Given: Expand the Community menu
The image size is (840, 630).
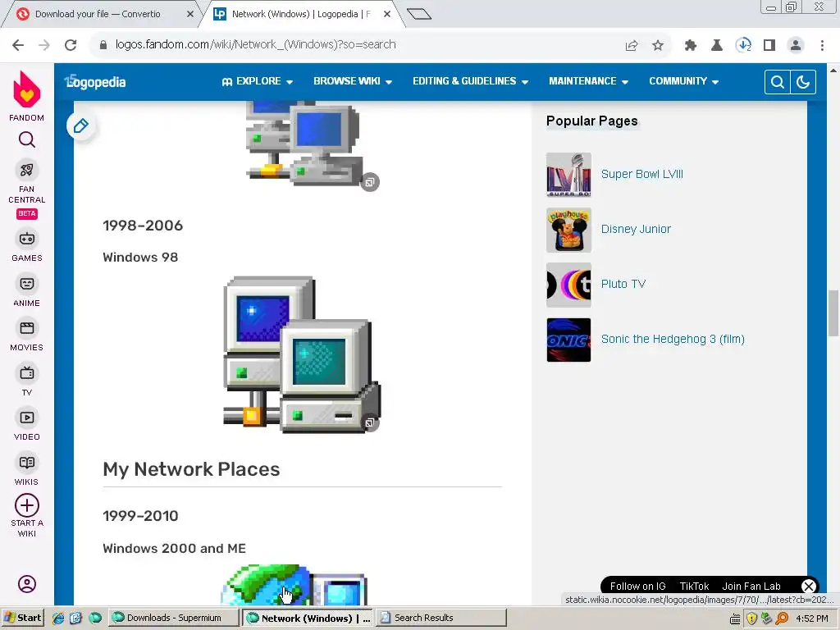Looking at the screenshot, I should [x=683, y=81].
